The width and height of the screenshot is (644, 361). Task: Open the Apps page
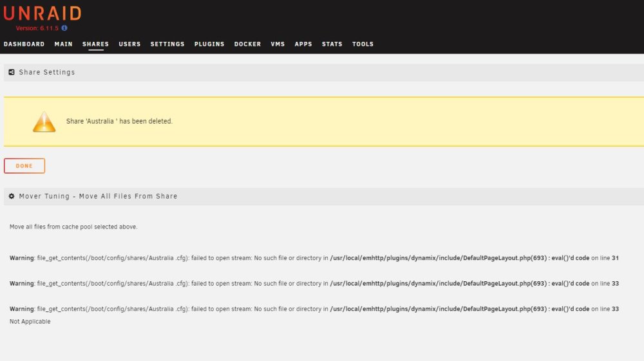point(303,44)
